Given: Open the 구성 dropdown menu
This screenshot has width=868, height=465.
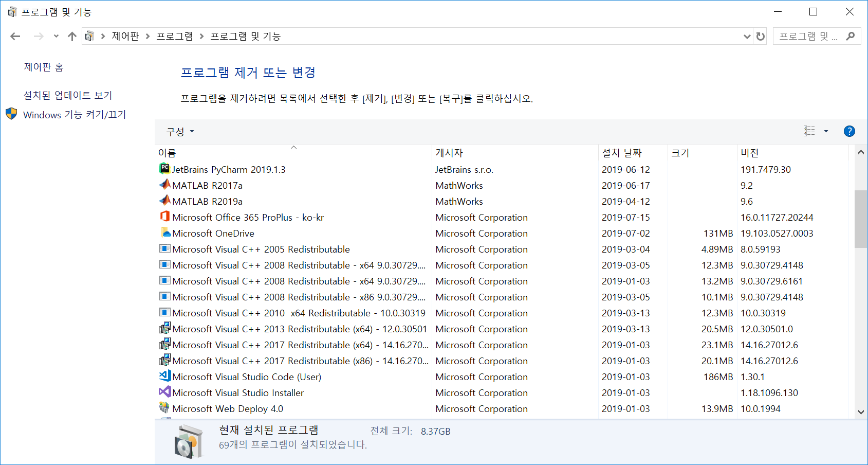Looking at the screenshot, I should point(180,132).
